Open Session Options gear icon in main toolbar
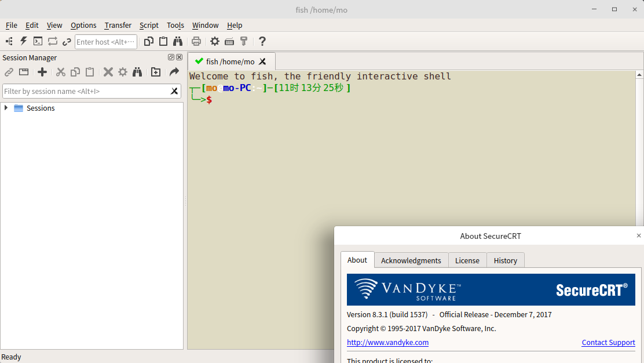The width and height of the screenshot is (644, 363). [215, 41]
